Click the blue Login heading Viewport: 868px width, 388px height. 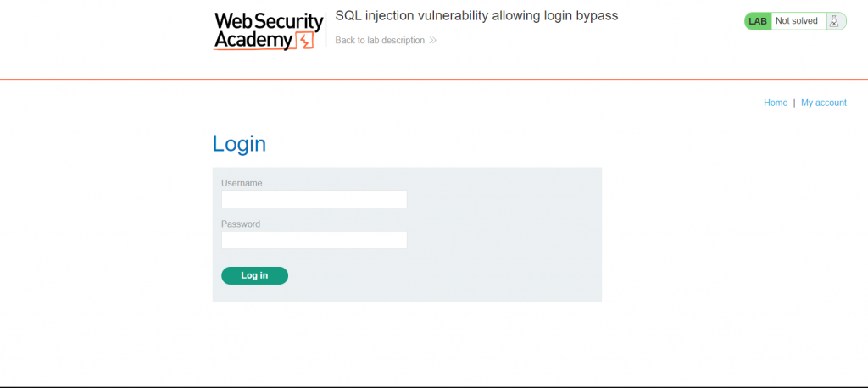[239, 144]
